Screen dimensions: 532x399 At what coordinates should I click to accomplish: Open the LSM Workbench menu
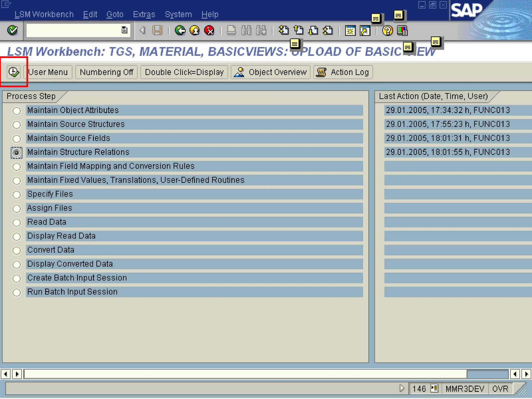click(x=44, y=14)
